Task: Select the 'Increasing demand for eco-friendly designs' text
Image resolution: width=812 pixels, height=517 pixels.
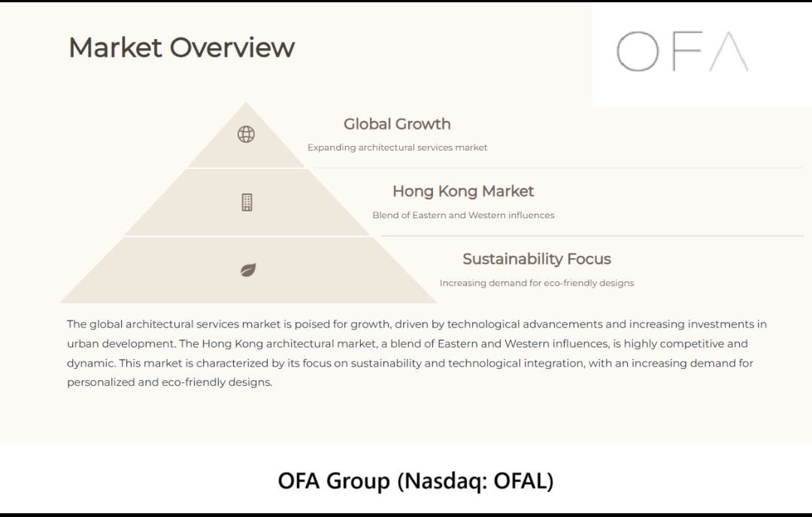Action: (x=537, y=283)
